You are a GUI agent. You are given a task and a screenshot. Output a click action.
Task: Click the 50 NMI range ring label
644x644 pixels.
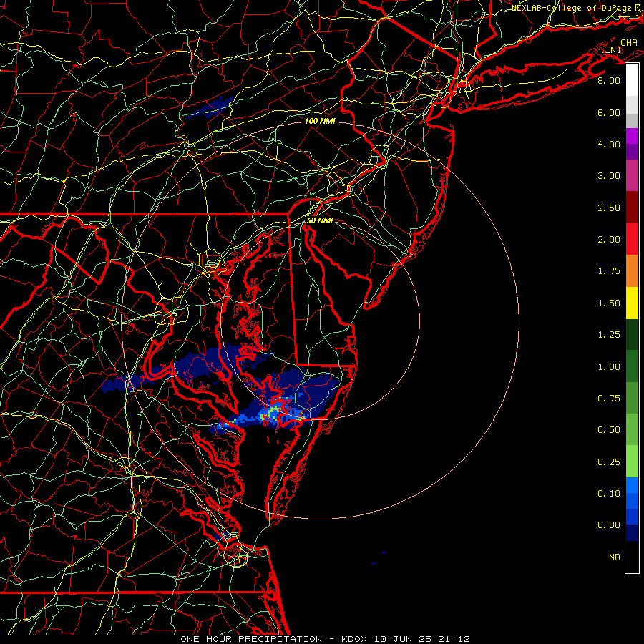coord(320,220)
